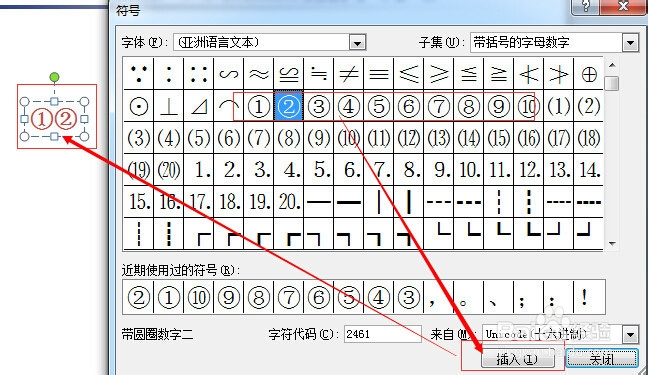Image resolution: width=648 pixels, height=375 pixels.
Task: Select the circled plus (⊕) symbol
Action: point(589,74)
